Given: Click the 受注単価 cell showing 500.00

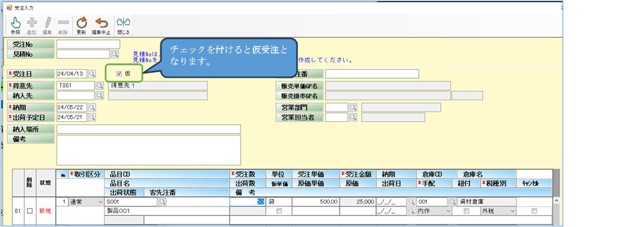Looking at the screenshot, I should click(x=316, y=202).
